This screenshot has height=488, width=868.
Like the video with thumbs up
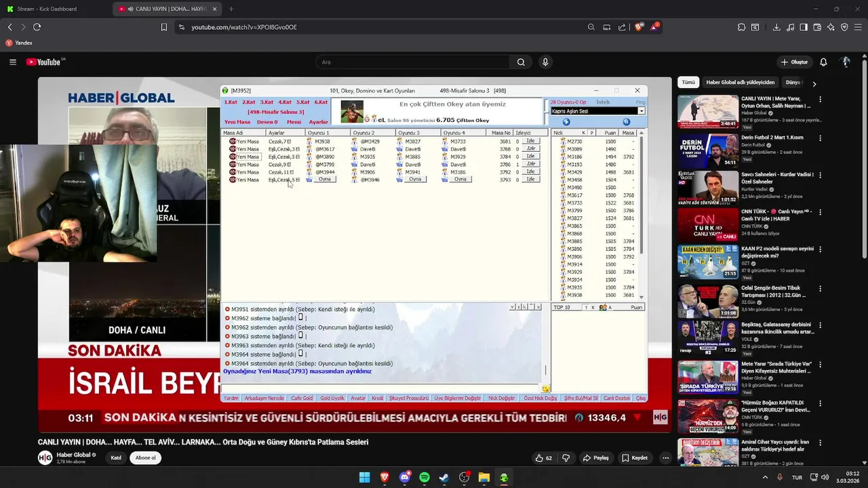click(x=544, y=457)
